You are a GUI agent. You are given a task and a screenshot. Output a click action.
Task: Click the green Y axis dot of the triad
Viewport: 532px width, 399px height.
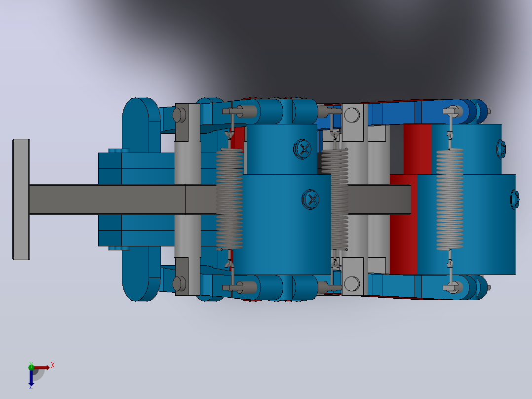point(31,367)
